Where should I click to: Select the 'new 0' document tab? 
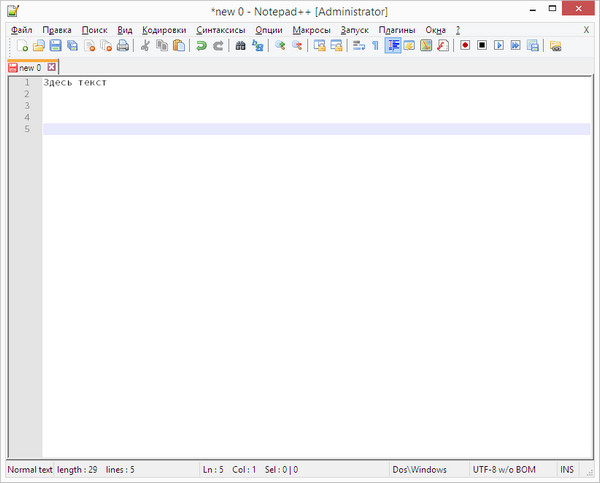pos(30,67)
